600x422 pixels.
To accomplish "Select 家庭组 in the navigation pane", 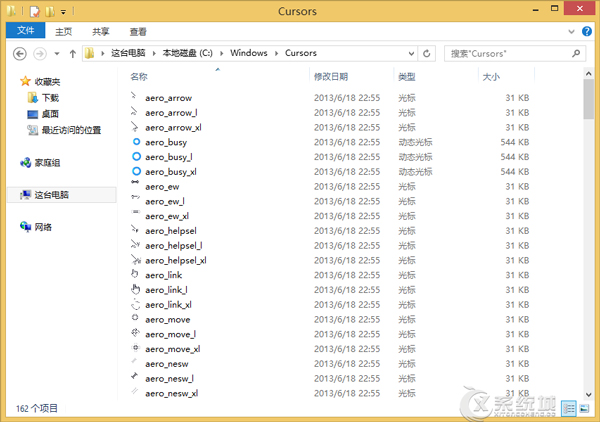I will (47, 163).
